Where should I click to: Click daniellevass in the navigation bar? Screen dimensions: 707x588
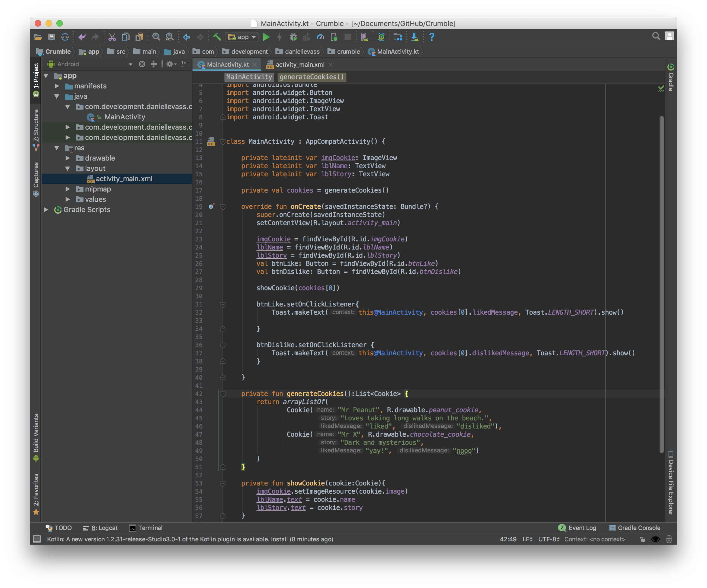298,52
